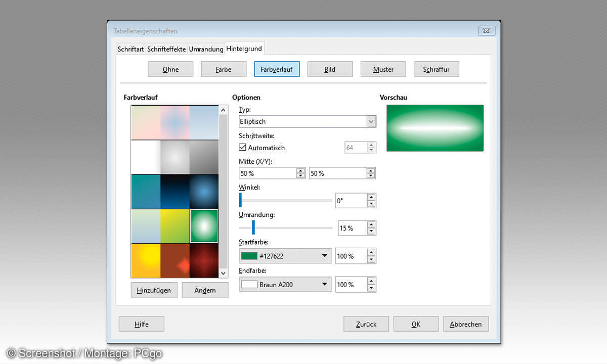Pick the pastel pink-blue diamond gradient

point(175,122)
